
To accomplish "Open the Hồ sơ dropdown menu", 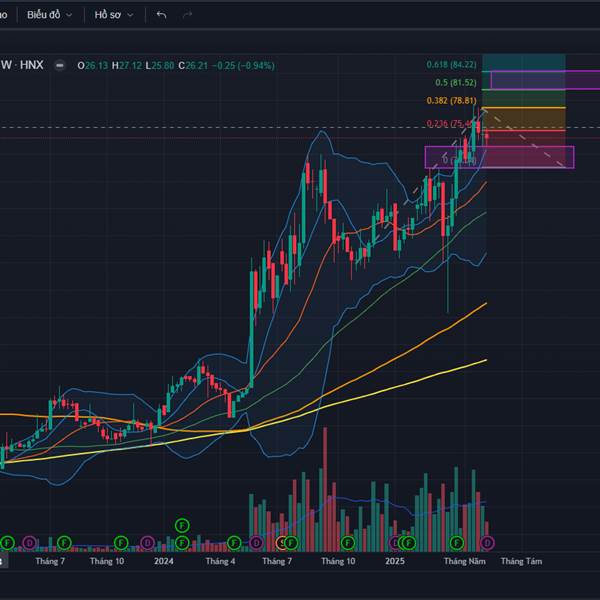I will [x=114, y=15].
